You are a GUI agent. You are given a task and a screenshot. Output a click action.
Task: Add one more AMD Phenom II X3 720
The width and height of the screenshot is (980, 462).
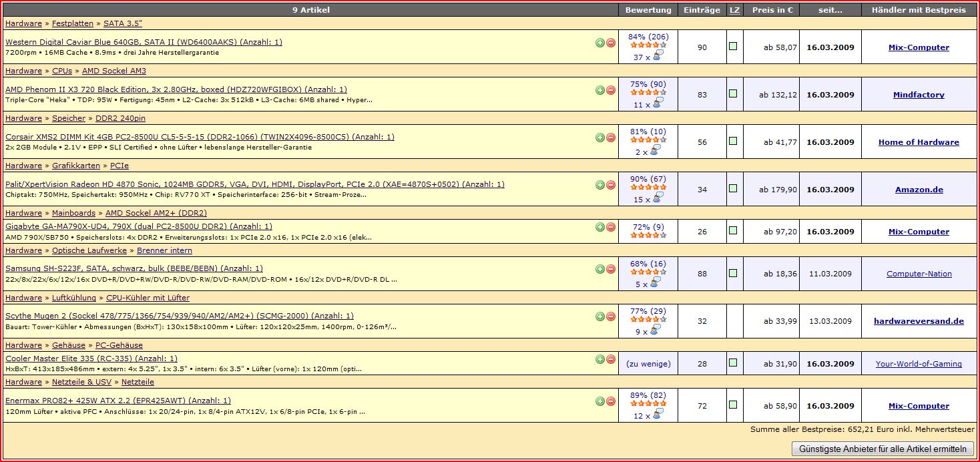pos(600,90)
